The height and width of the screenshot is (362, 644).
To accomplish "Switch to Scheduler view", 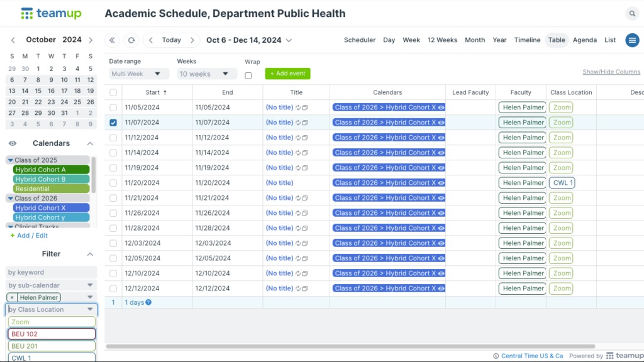I will [x=360, y=40].
